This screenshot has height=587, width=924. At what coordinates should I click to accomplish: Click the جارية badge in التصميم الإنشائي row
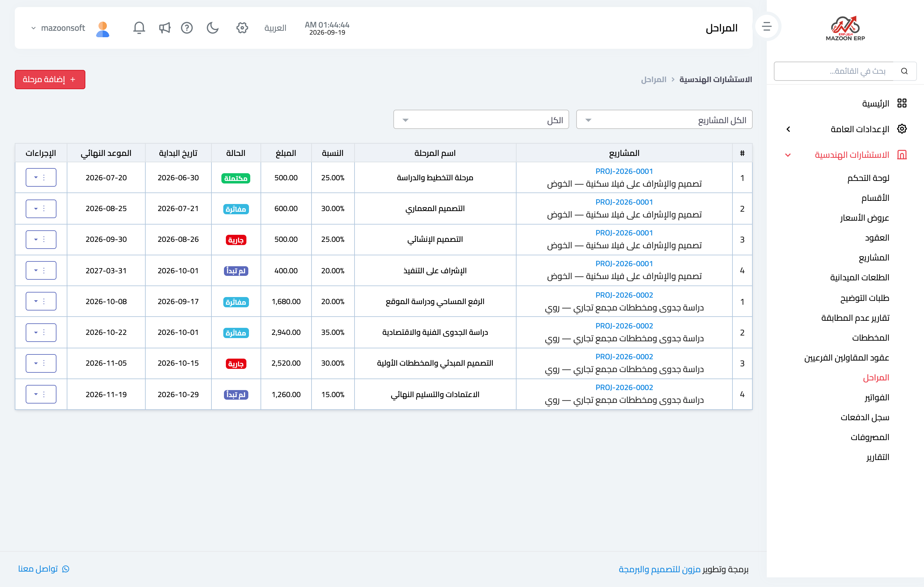pos(235,240)
